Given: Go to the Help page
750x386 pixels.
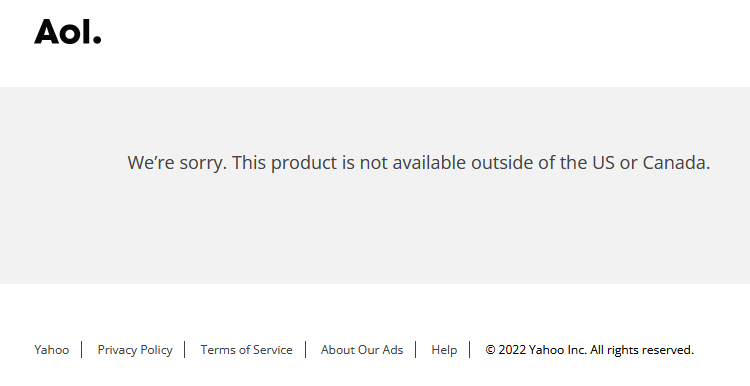Looking at the screenshot, I should coord(444,350).
